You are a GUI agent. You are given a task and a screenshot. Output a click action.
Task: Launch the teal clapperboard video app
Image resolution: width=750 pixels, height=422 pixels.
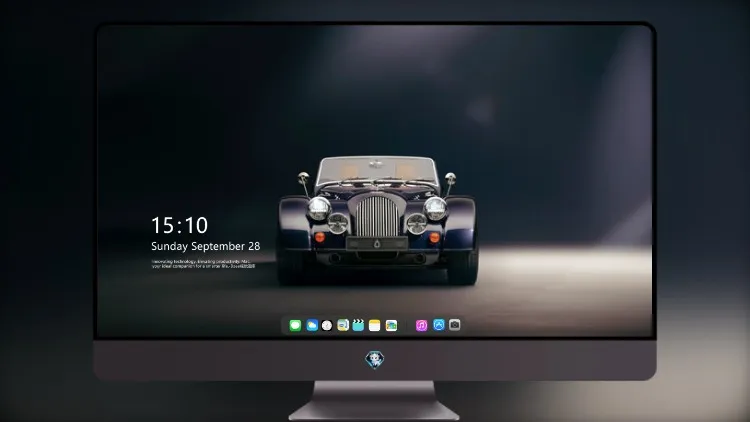click(358, 326)
